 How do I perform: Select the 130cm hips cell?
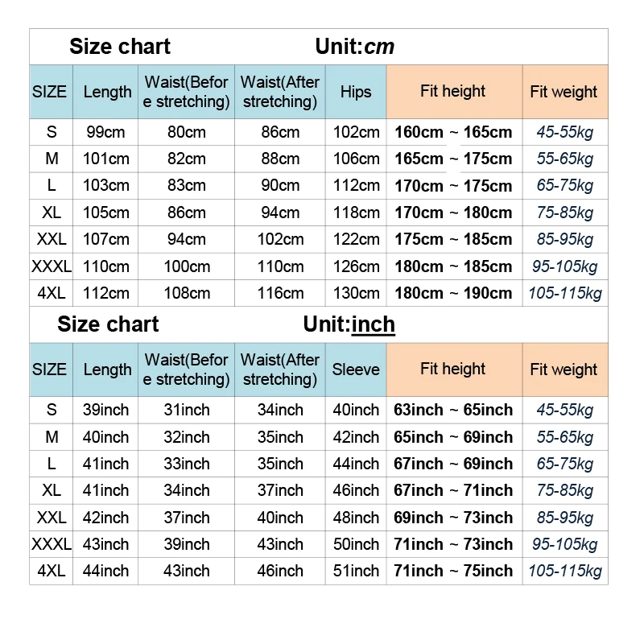tap(357, 293)
